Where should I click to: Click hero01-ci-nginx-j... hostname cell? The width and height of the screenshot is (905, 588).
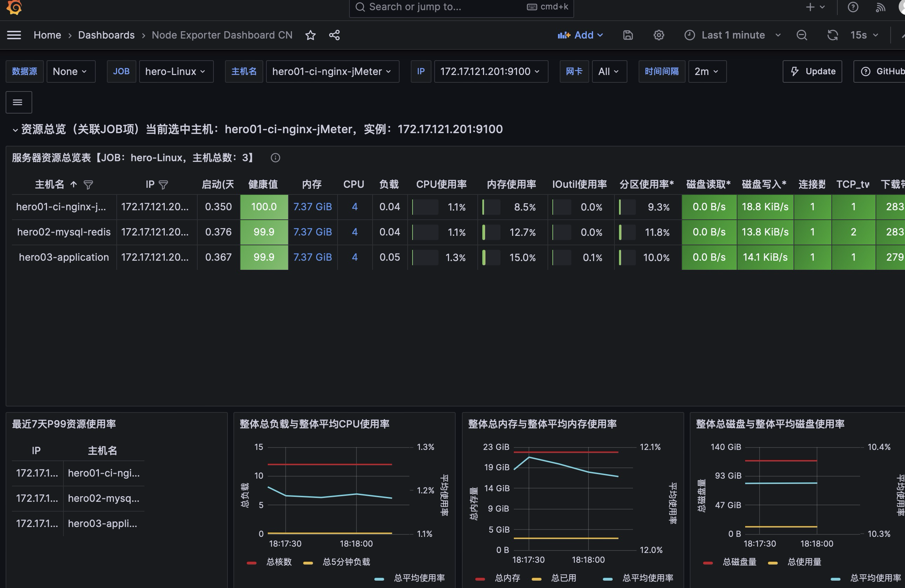(x=64, y=207)
